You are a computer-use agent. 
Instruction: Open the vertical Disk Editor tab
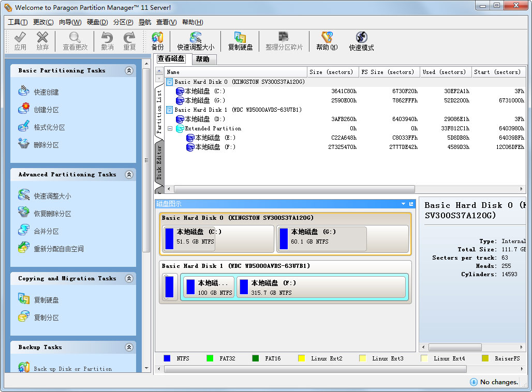(x=159, y=162)
